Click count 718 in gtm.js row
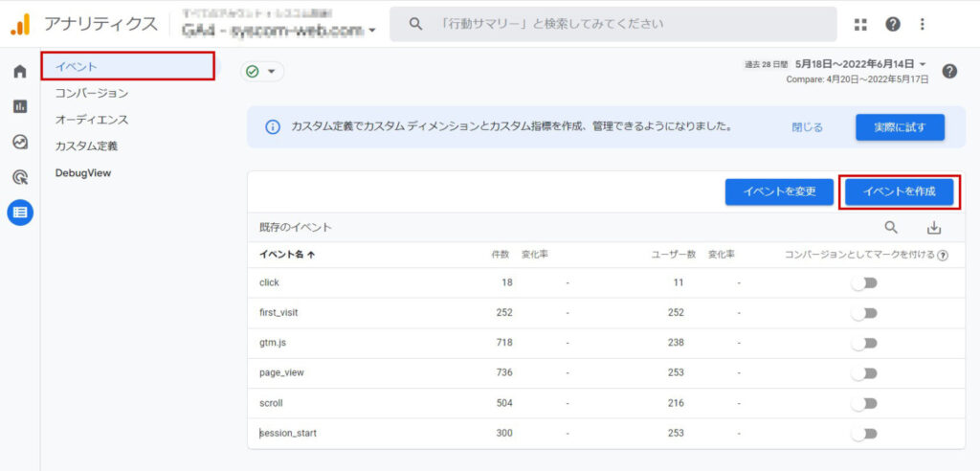The height and width of the screenshot is (471, 980). tap(504, 343)
